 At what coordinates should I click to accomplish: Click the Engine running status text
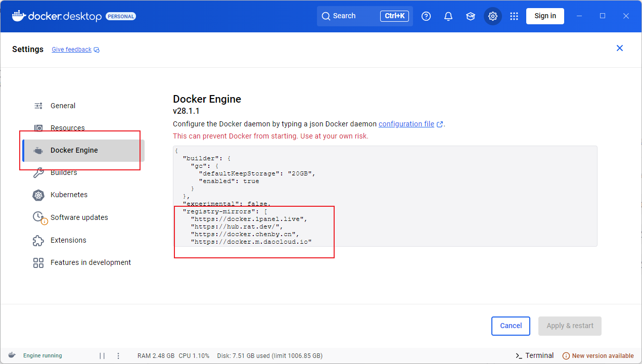[42, 356]
